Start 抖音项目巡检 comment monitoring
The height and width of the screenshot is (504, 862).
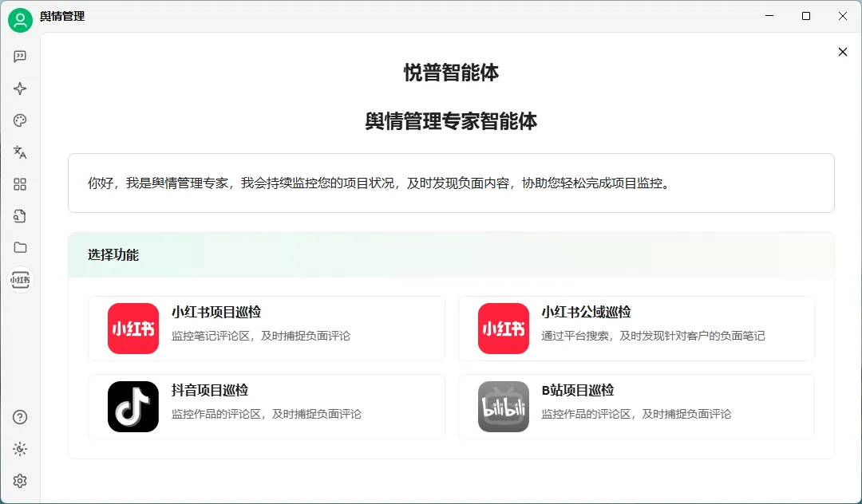tap(267, 406)
